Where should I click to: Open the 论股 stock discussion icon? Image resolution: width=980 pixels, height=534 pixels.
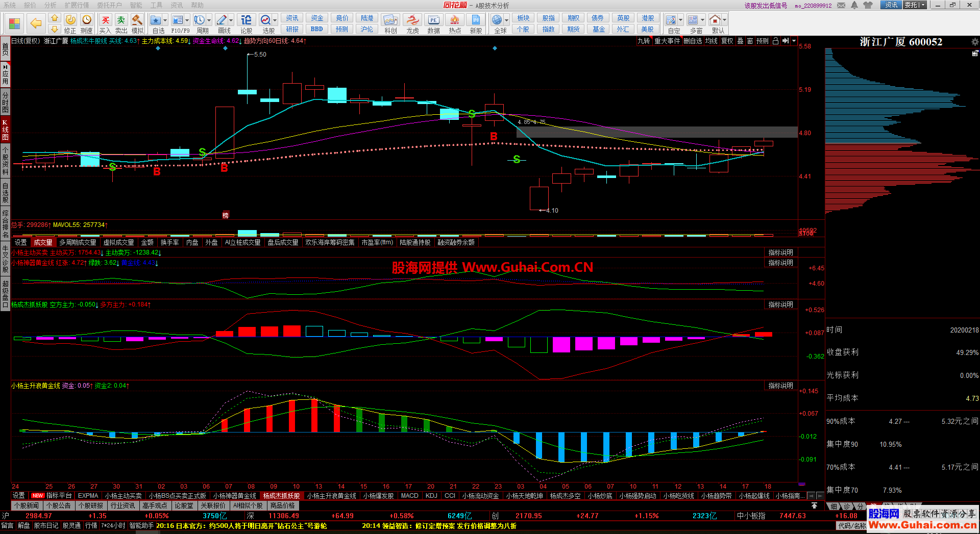click(247, 23)
